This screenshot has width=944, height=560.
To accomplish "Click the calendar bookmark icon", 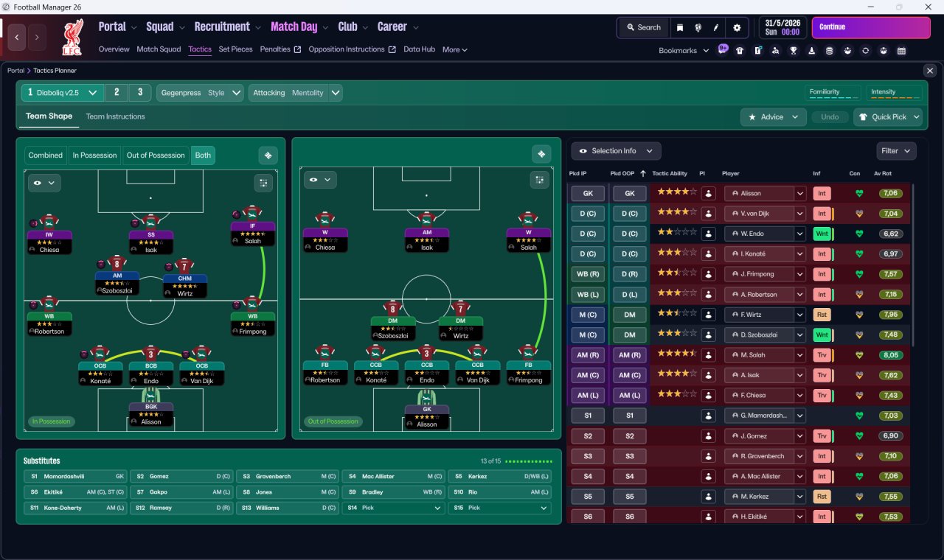I will tap(901, 51).
